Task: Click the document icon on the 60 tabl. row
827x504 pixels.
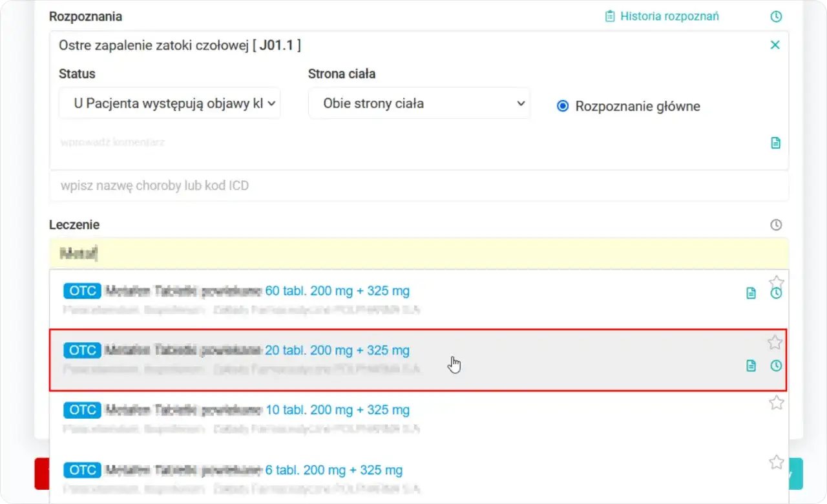Action: pyautogui.click(x=751, y=293)
